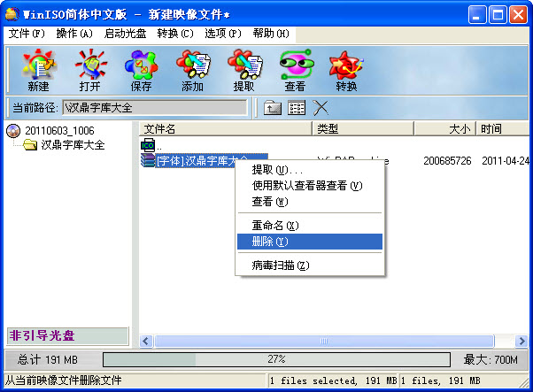
Task: Select the 20110603_1006 disc icon in tree
Action: [13, 131]
